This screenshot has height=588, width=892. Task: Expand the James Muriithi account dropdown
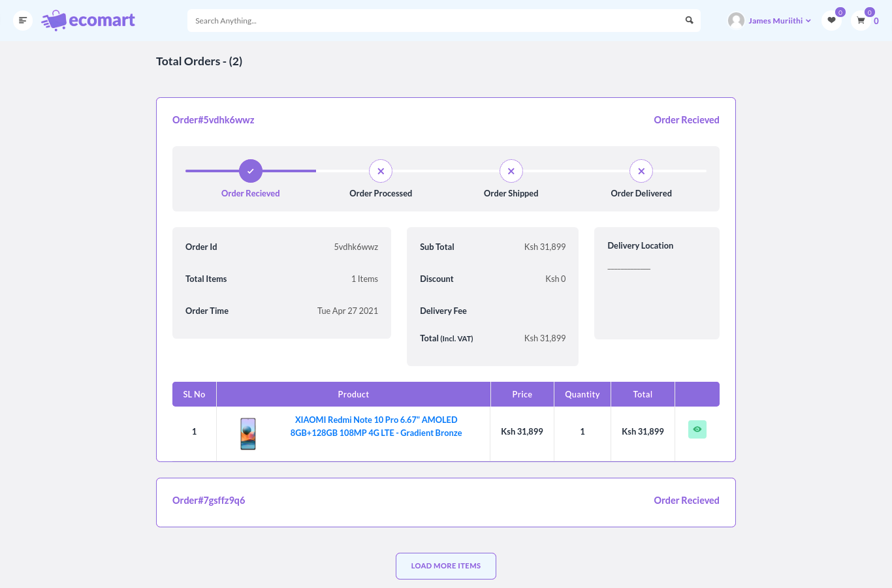point(780,21)
